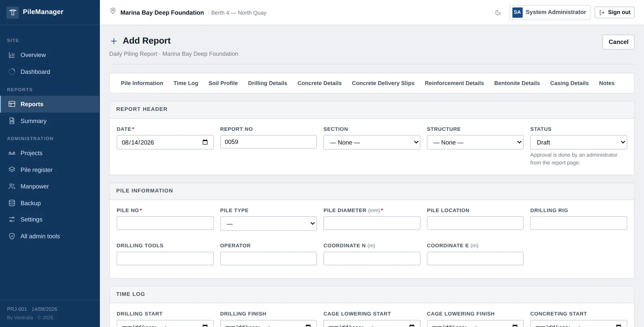The image size is (644, 327).
Task: Select the Concrete Details tab
Action: pos(320,83)
